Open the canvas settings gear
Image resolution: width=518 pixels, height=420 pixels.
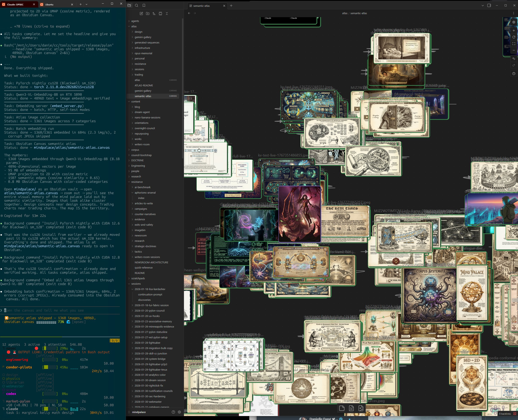point(514,22)
